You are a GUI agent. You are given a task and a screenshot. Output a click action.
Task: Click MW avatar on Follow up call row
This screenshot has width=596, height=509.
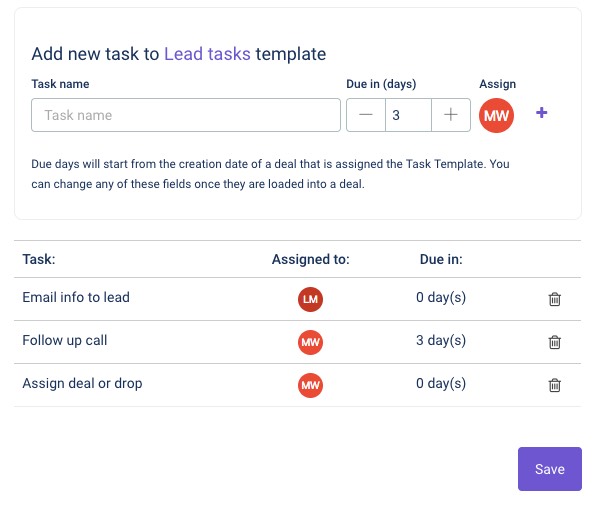310,342
